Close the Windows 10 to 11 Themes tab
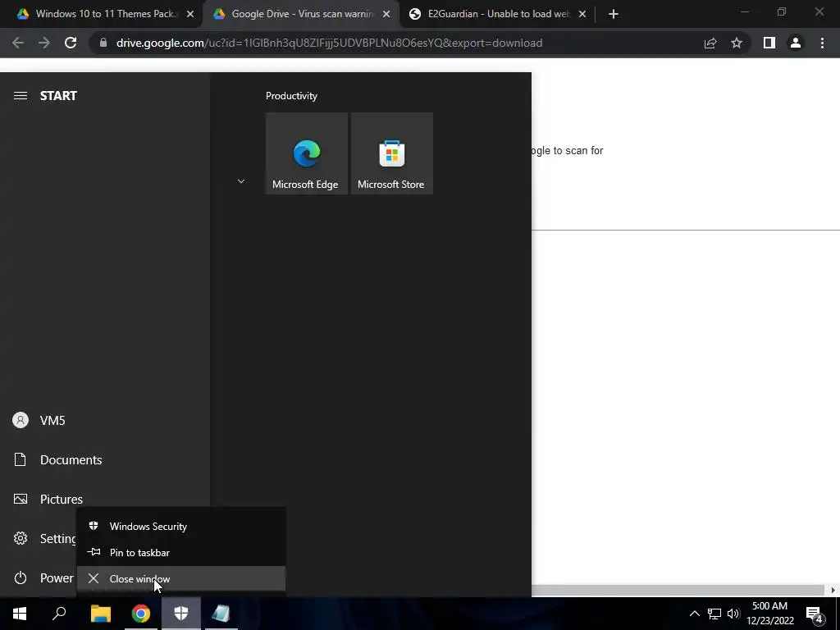This screenshot has width=840, height=630. [x=190, y=15]
